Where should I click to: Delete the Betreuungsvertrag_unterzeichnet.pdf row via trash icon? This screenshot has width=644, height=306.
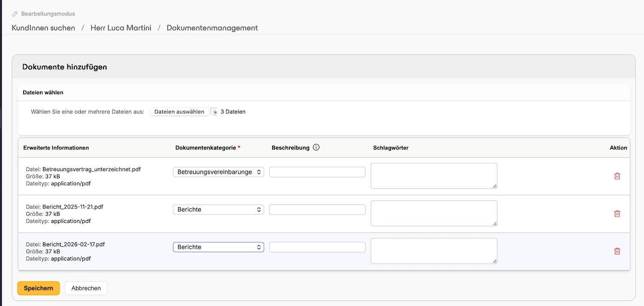coord(617,176)
